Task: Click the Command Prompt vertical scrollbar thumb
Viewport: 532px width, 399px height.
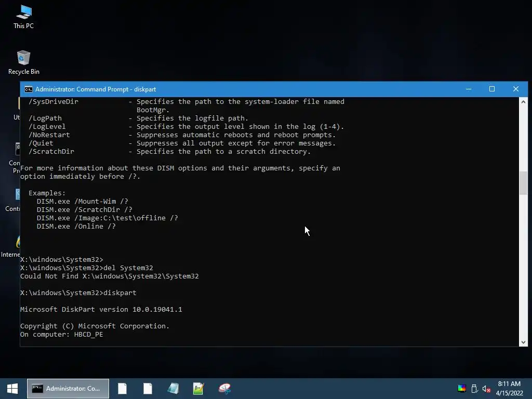Action: pyautogui.click(x=523, y=183)
